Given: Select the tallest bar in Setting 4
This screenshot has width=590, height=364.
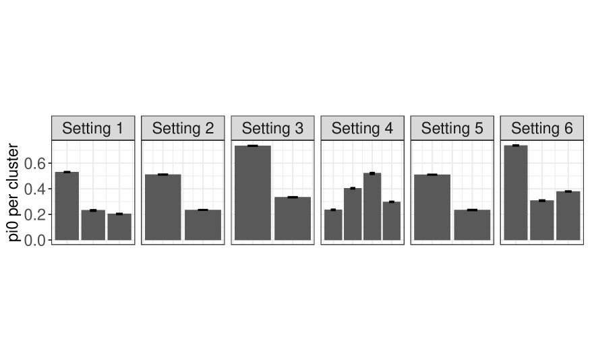Looking at the screenshot, I should coord(372,206).
